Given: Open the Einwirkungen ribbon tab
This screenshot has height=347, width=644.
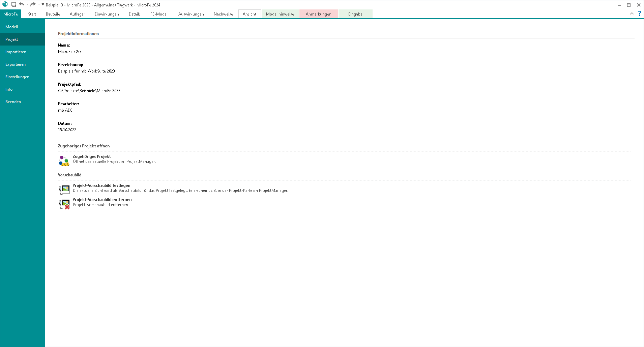Looking at the screenshot, I should point(107,14).
